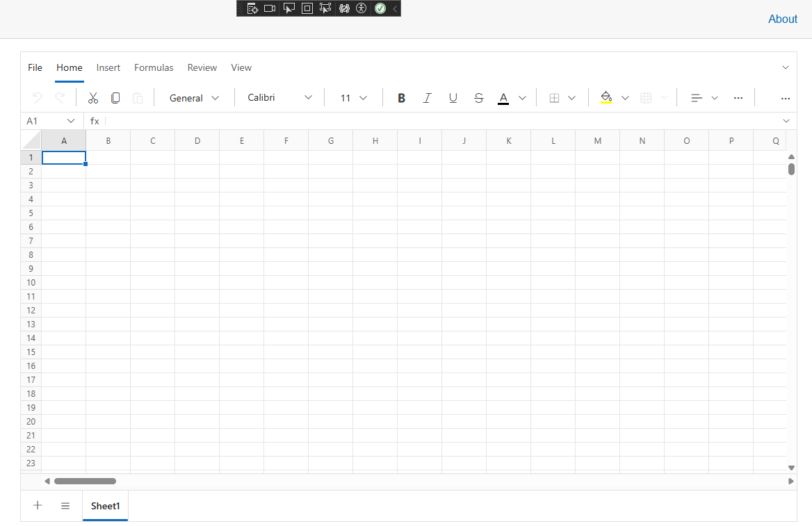The image size is (812, 526).
Task: Switch to the Formulas ribbon tab
Action: pos(154,68)
